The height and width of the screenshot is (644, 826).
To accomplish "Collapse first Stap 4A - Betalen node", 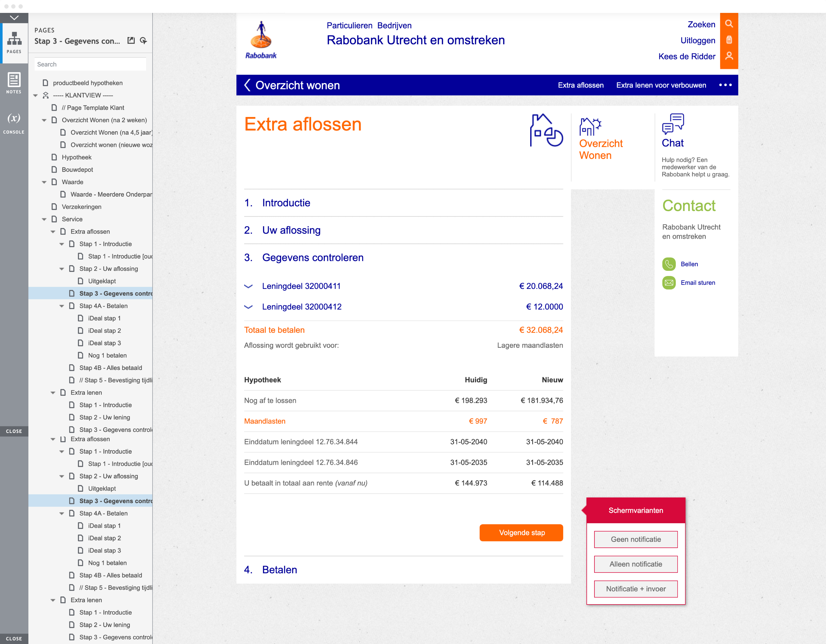I will tap(62, 306).
